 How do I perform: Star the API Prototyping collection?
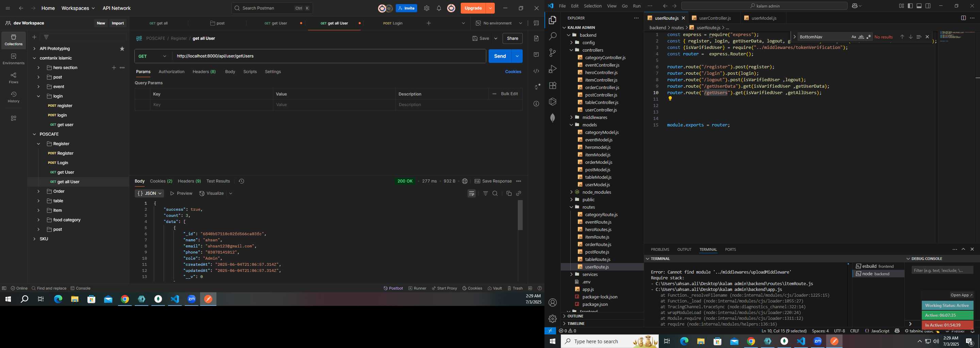pyautogui.click(x=122, y=49)
